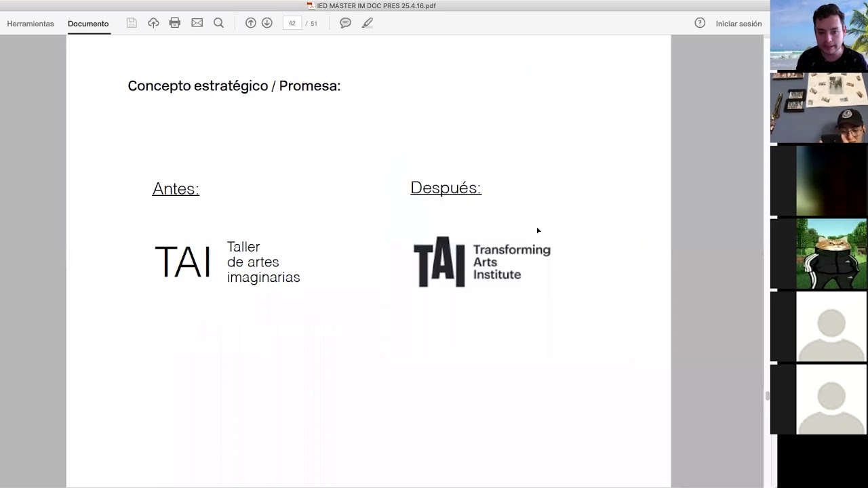Open the Herramientas tab

coord(31,24)
